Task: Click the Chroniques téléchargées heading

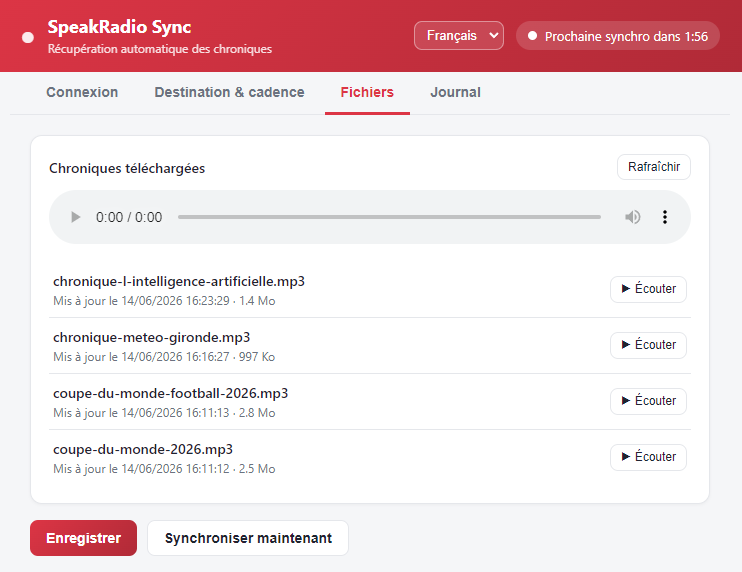Action: coord(127,168)
